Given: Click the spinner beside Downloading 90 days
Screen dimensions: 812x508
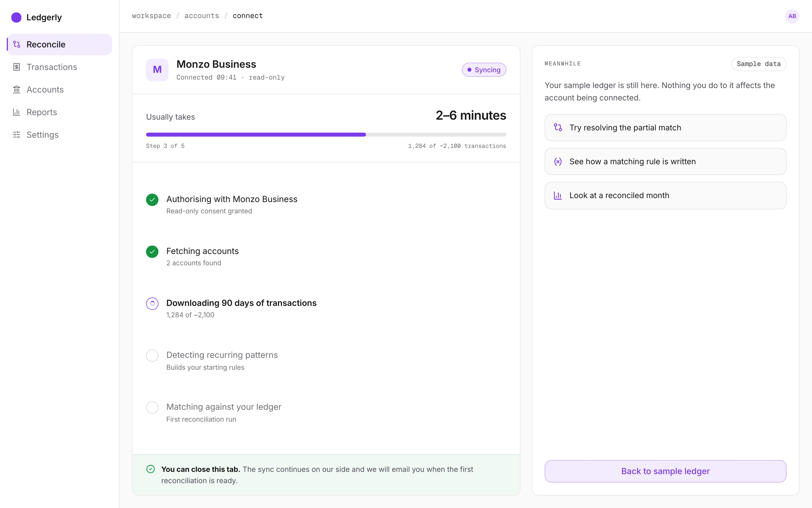Looking at the screenshot, I should (152, 303).
